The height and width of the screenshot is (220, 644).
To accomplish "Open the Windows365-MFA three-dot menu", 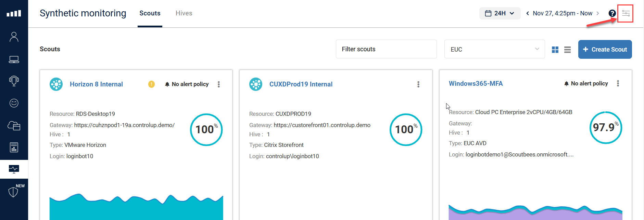I will click(618, 83).
